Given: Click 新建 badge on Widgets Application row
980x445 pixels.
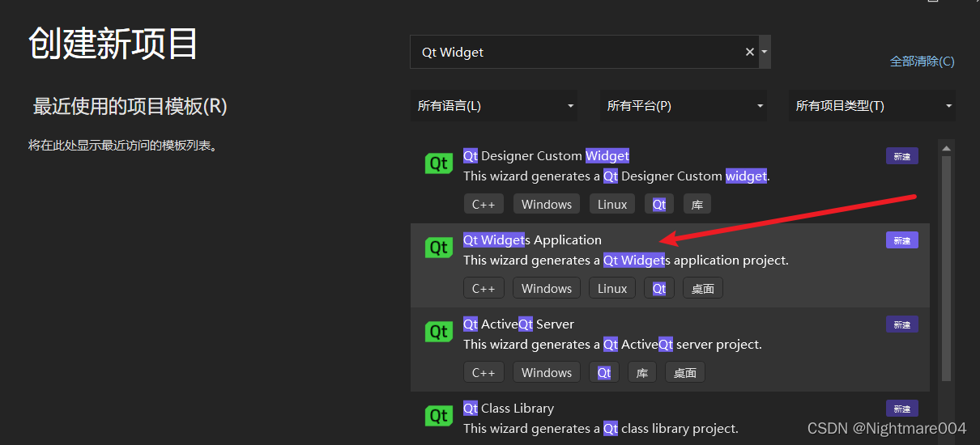Looking at the screenshot, I should tap(902, 240).
